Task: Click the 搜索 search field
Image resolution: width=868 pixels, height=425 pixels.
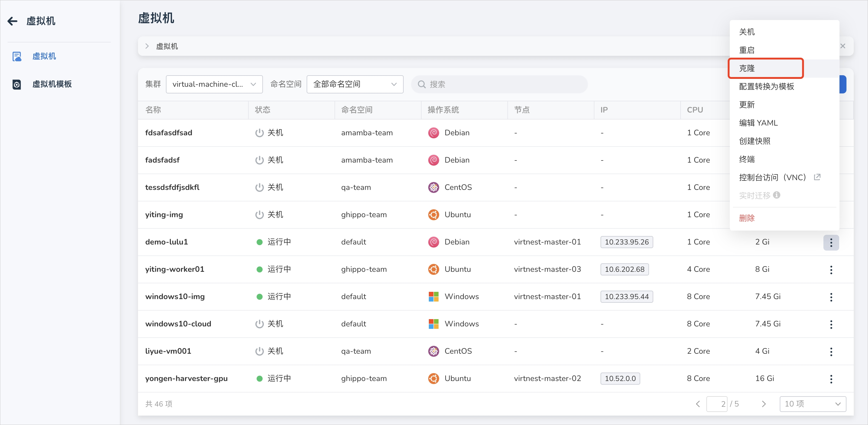Action: coord(500,84)
